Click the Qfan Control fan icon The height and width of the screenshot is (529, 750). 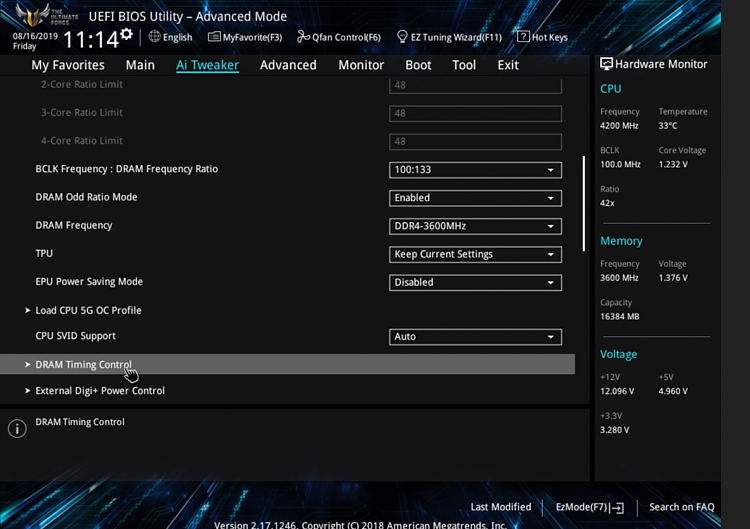(303, 36)
